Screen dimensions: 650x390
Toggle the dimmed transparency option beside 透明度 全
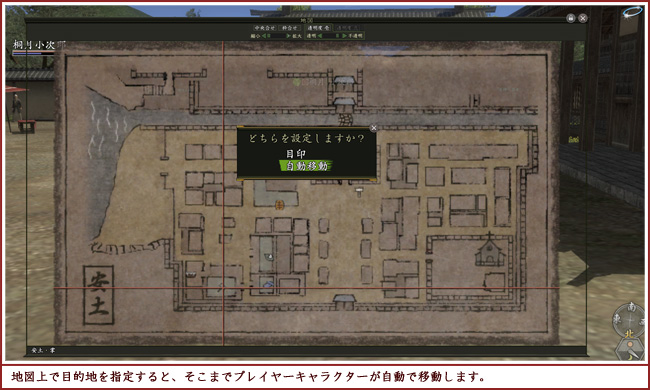click(x=347, y=28)
